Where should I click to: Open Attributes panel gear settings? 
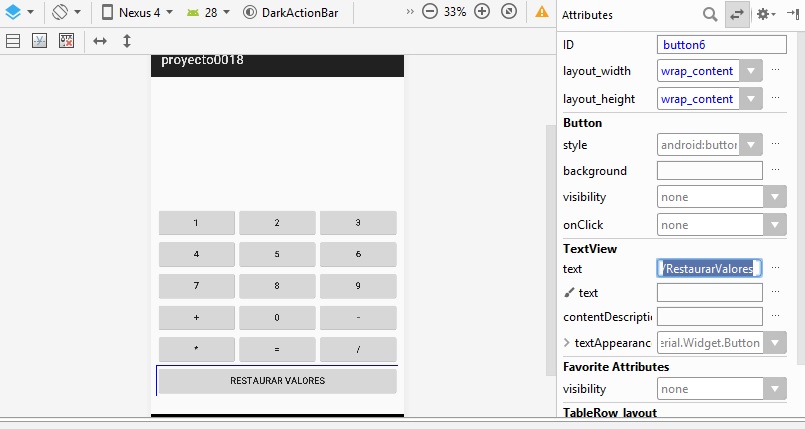[x=765, y=15]
